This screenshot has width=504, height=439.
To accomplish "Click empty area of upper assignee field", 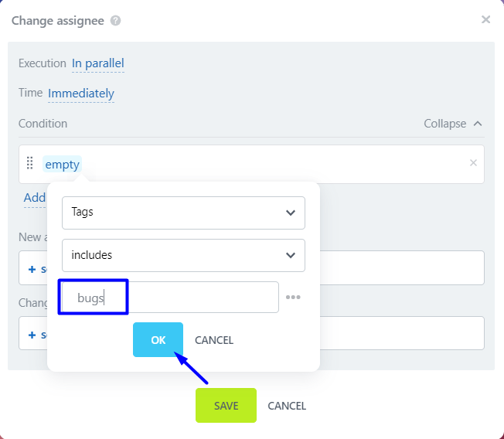I will tap(402, 268).
